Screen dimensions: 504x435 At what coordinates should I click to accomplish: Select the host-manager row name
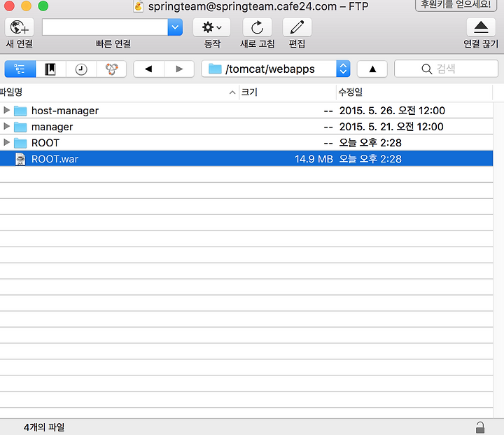[65, 111]
